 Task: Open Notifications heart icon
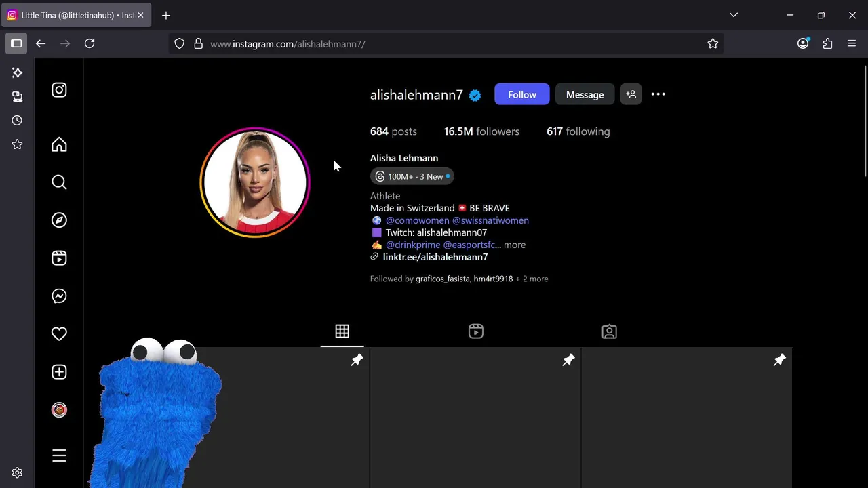pyautogui.click(x=59, y=334)
